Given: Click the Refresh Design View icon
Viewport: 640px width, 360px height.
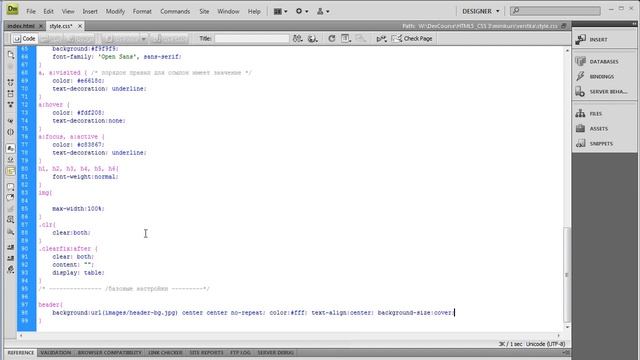Looking at the screenshot, I should (x=331, y=38).
